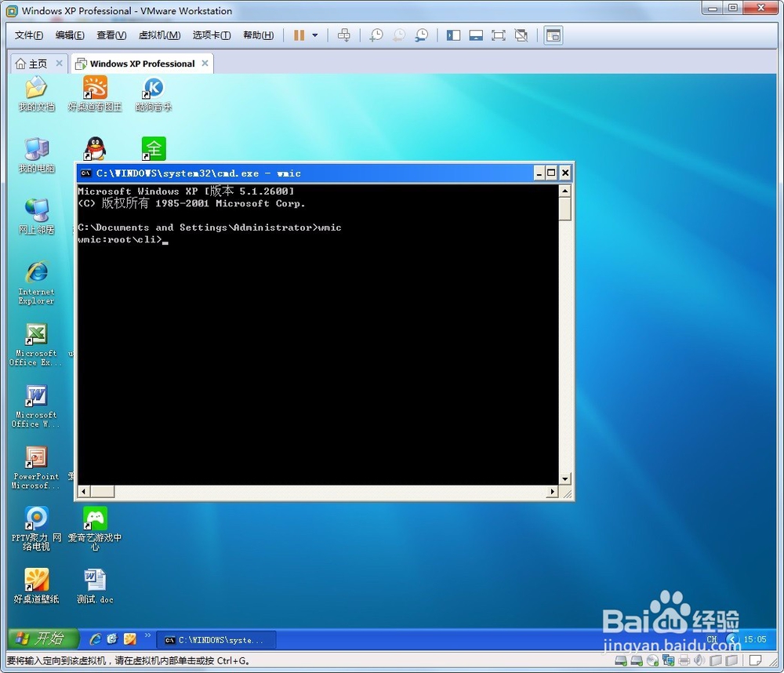Select 我的电脑 desktop icon
Screen dimensions: 784x673
(x=36, y=155)
